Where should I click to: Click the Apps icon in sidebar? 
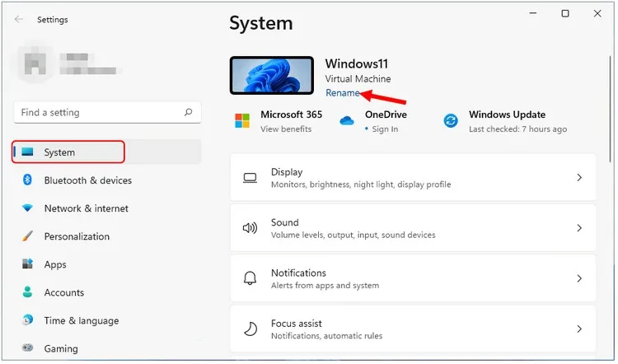[x=27, y=264]
